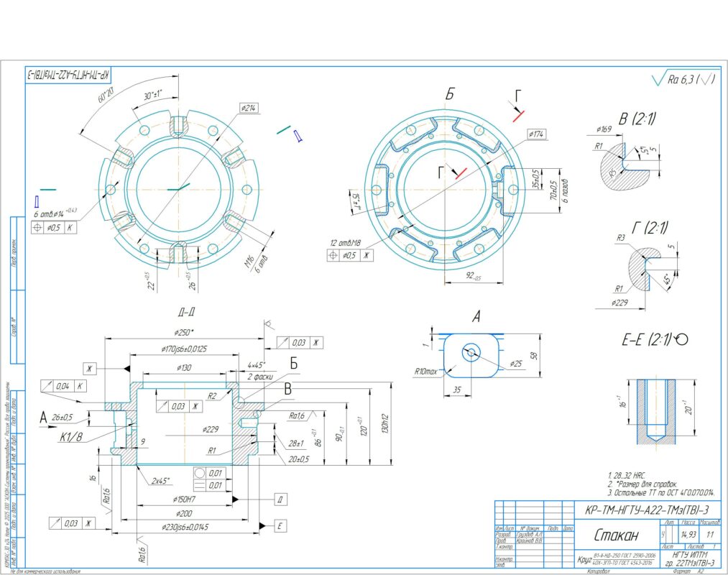This screenshot has height=575, width=728.
Task: Click the 'ø250*' reference diameter
Action: click(184, 333)
